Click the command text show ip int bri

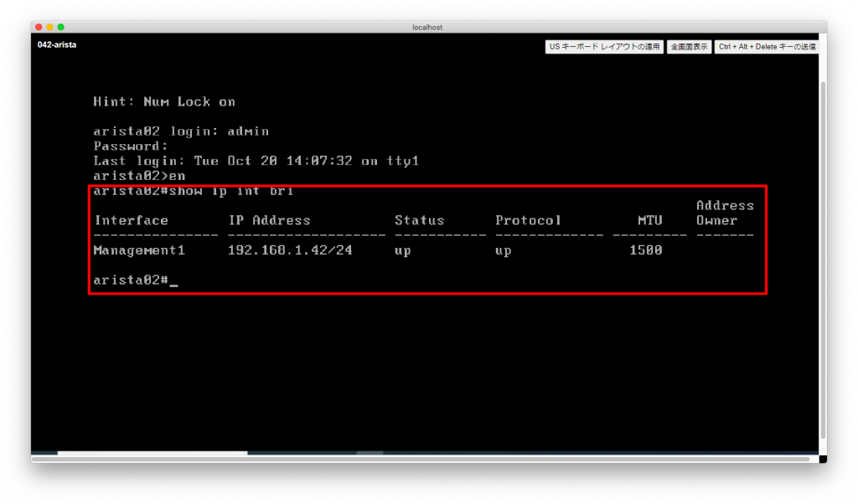click(x=229, y=190)
